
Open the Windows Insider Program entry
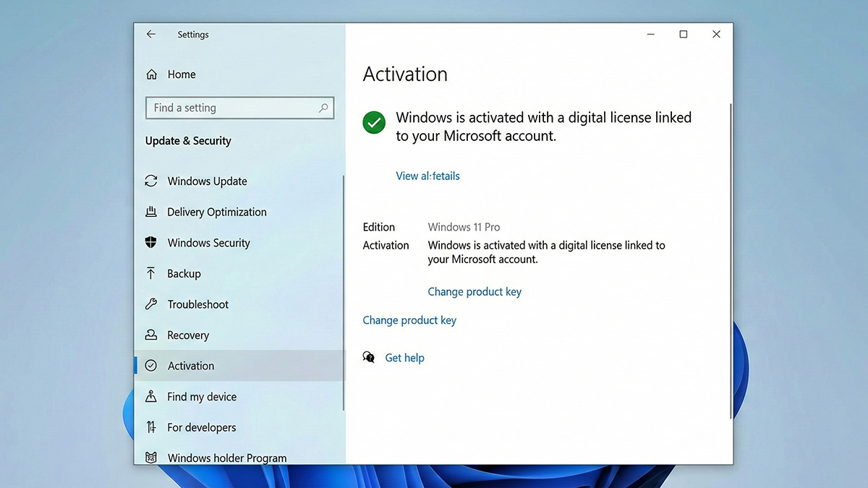(226, 457)
